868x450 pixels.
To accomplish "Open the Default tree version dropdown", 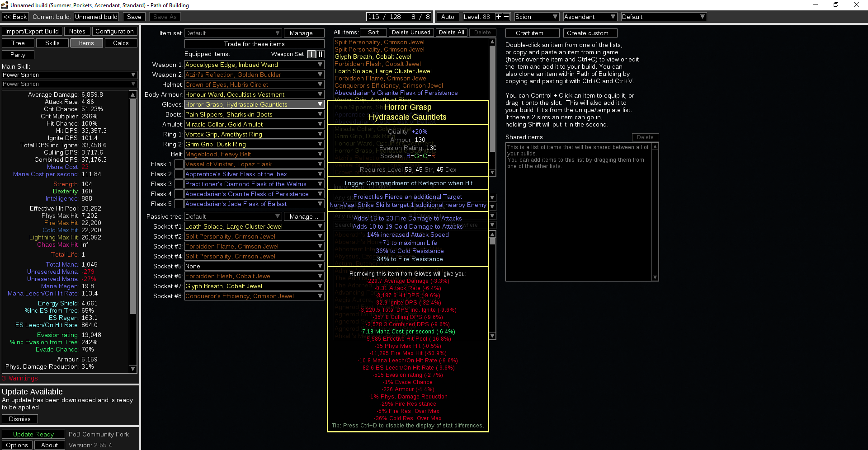I will coord(664,17).
